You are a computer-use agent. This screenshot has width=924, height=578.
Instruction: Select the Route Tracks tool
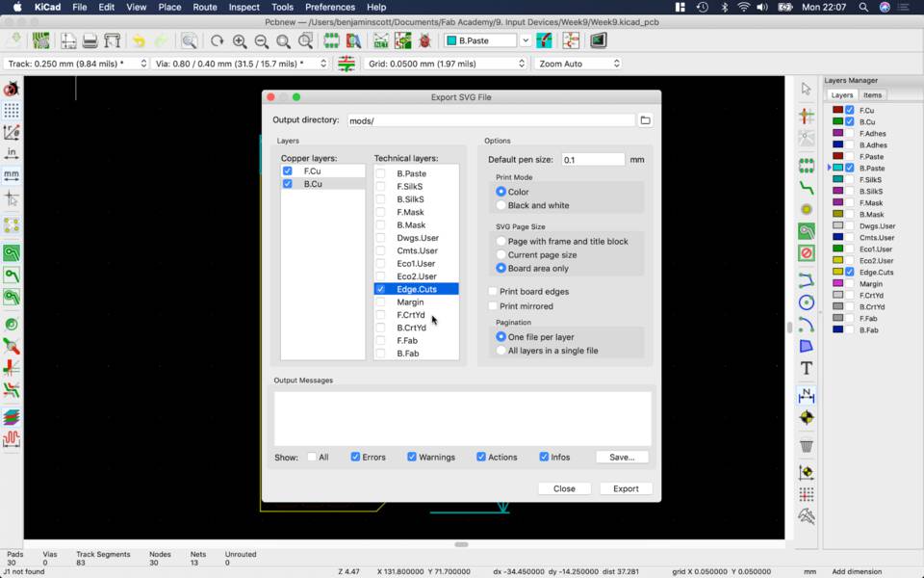pos(807,188)
